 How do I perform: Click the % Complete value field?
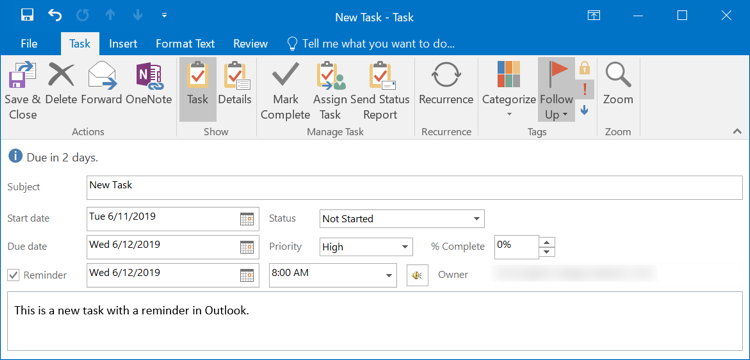(x=516, y=247)
